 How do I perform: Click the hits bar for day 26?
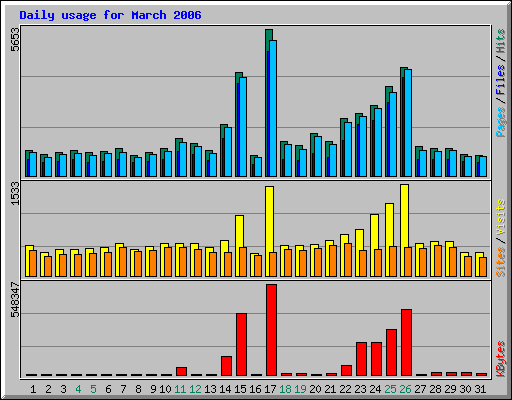(404, 122)
